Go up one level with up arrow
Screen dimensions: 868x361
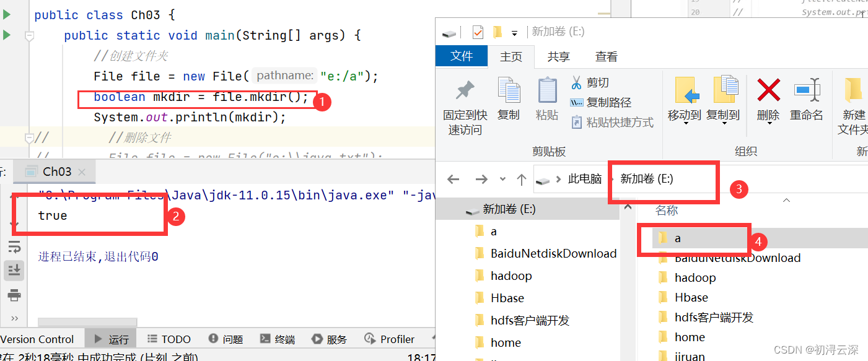coord(522,180)
